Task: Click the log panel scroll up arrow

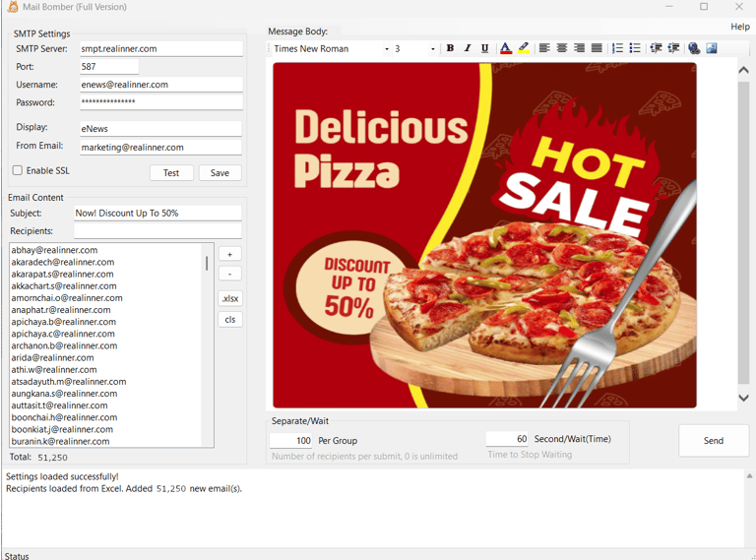Action: pyautogui.click(x=749, y=476)
